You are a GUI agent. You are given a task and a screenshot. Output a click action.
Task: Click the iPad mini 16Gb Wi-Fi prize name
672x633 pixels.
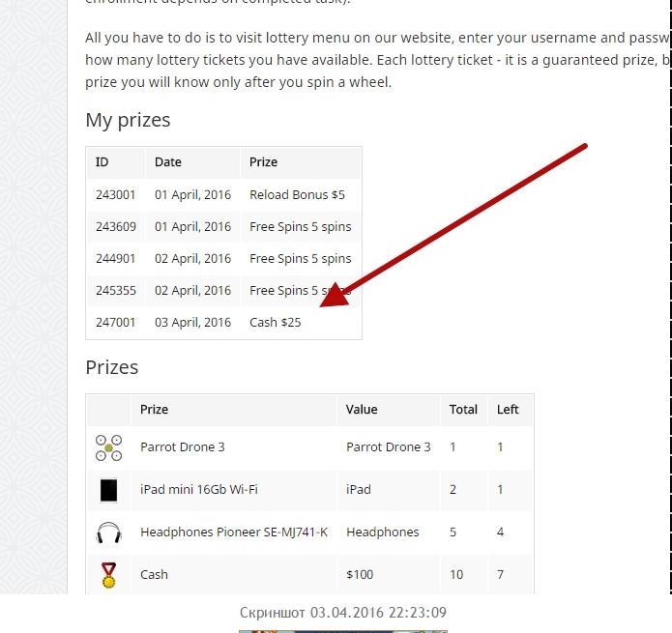coord(199,490)
